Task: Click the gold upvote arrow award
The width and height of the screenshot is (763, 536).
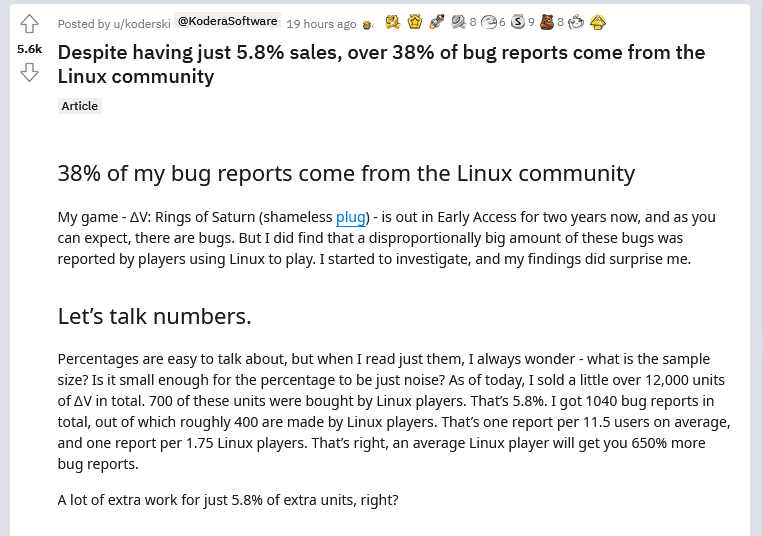Action: pos(598,22)
